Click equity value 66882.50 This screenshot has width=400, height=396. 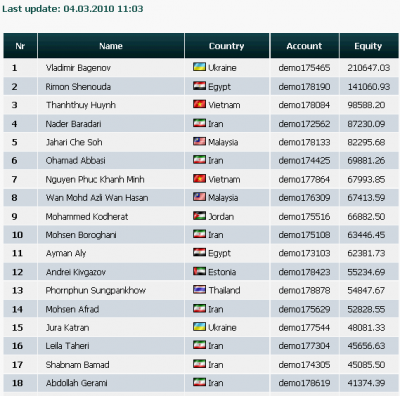(366, 216)
